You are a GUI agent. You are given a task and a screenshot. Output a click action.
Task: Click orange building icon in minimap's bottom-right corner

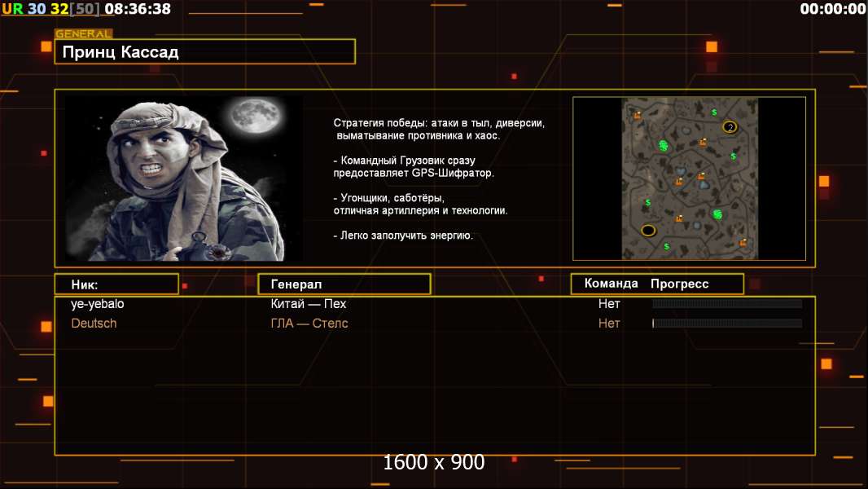click(743, 242)
